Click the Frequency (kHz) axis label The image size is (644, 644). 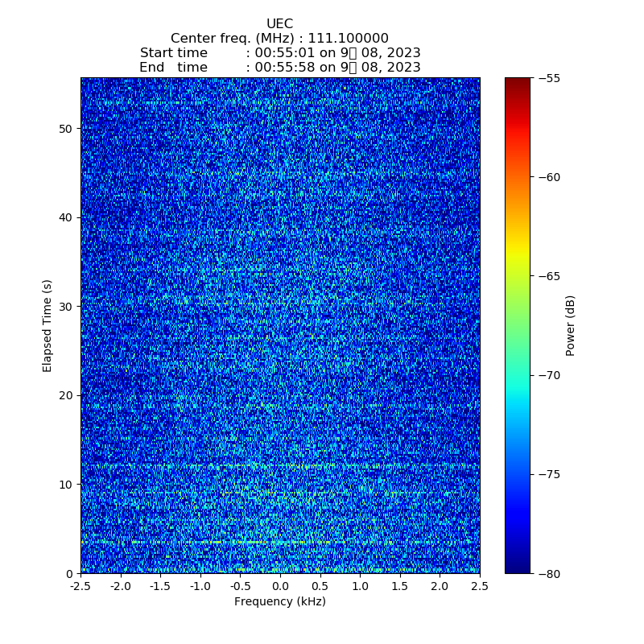point(279,602)
